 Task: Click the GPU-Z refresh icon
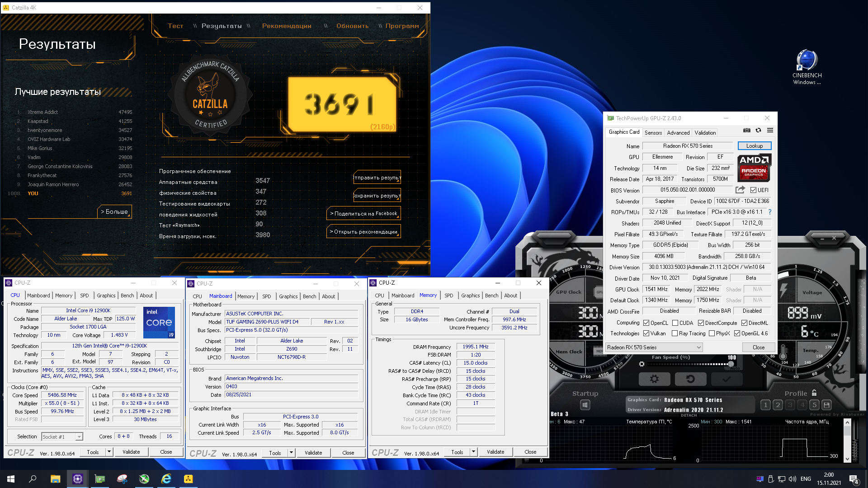tap(759, 131)
